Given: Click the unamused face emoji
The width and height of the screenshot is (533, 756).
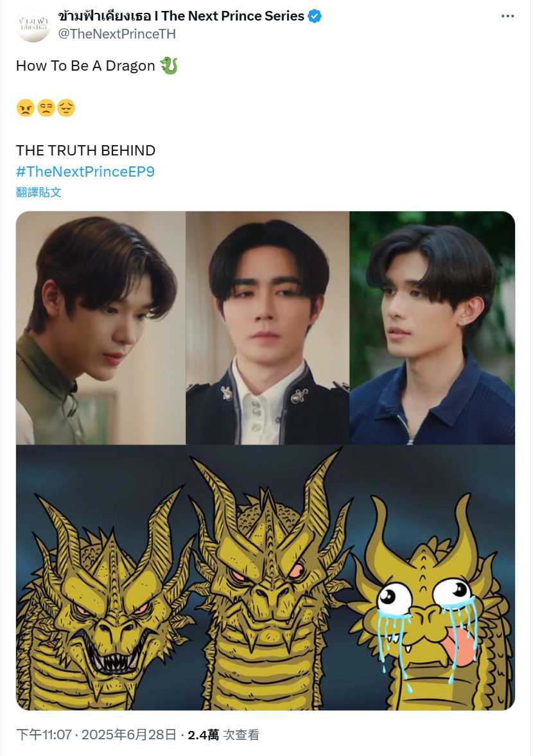Looking at the screenshot, I should click(x=46, y=108).
